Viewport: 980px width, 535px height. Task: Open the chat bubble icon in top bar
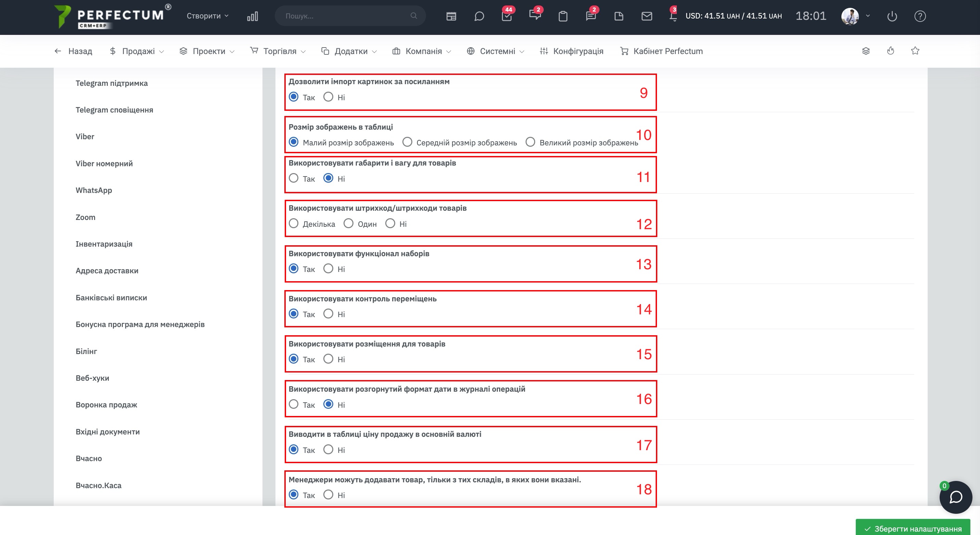pyautogui.click(x=479, y=16)
